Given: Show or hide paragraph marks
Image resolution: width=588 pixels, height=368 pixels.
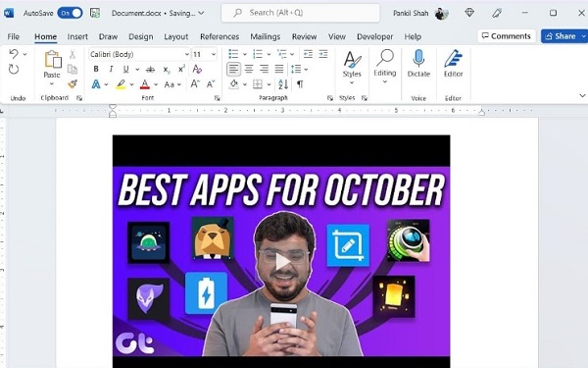Looking at the screenshot, I should 300,84.
